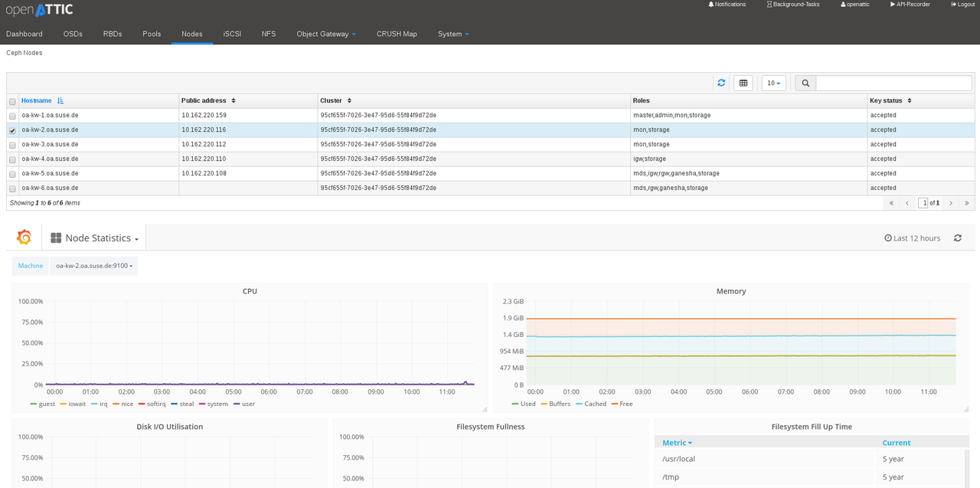
Task: Open Node Statistics dashboard dropdown
Action: click(x=94, y=238)
